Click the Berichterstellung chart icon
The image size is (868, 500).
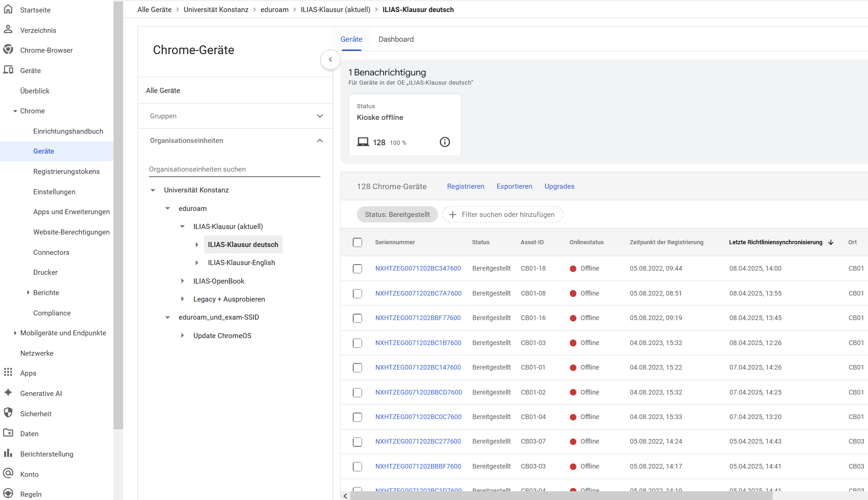coord(8,454)
